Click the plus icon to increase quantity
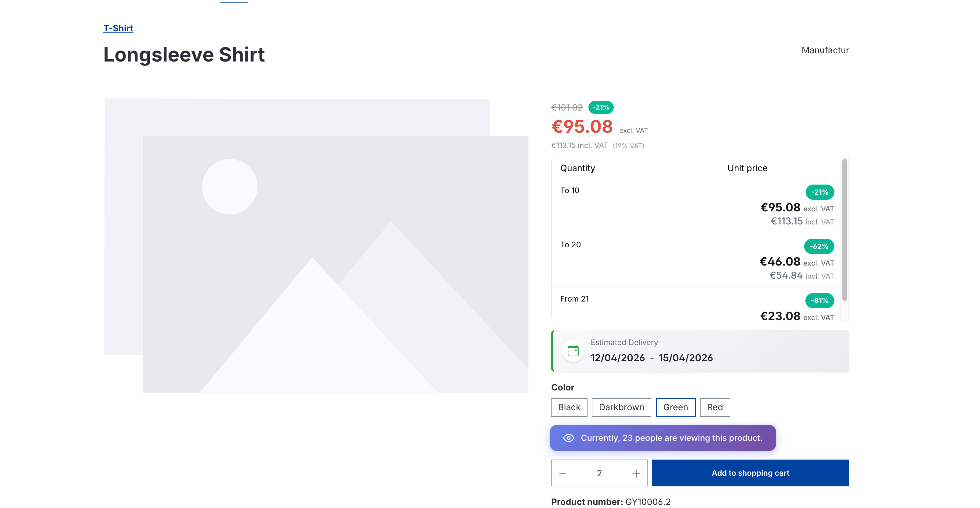Screen dimensions: 980x508 636,473
